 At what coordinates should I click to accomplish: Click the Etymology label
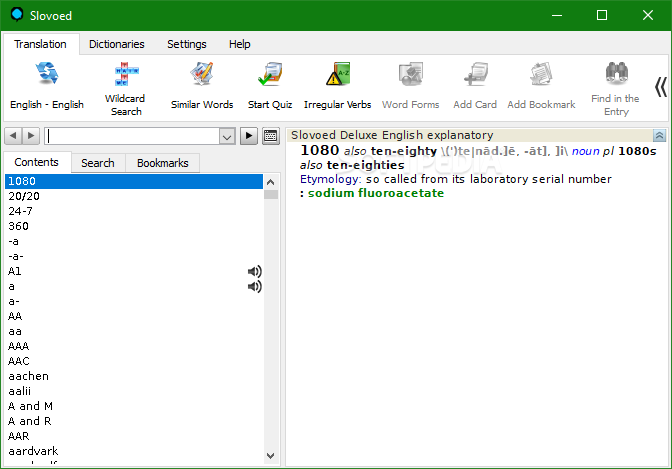(330, 179)
